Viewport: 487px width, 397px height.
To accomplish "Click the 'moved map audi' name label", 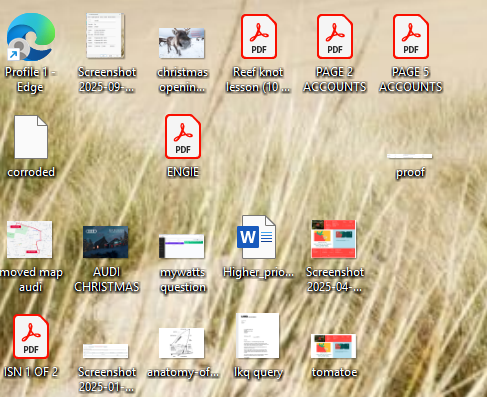I will click(x=31, y=280).
